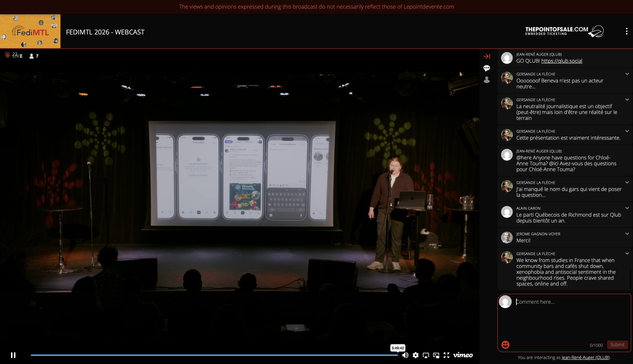Click Gersande's avatar on the 'La neutralité journalistique' message
Screen dimensions: 633x364
pyautogui.click(x=507, y=103)
